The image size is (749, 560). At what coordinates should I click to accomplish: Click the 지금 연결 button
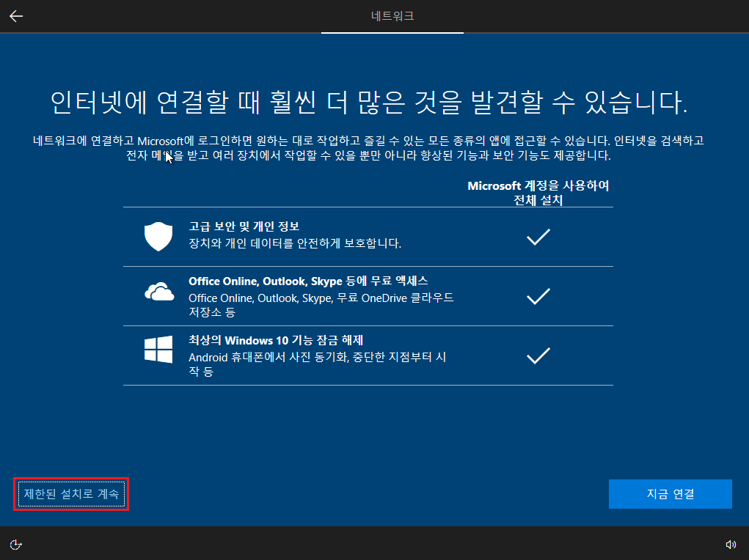[671, 493]
